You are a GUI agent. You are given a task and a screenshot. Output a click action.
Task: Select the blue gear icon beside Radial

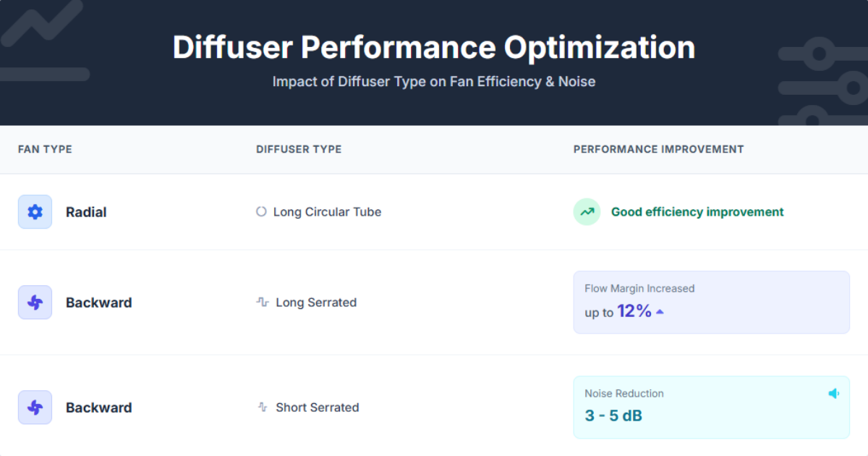coord(35,211)
